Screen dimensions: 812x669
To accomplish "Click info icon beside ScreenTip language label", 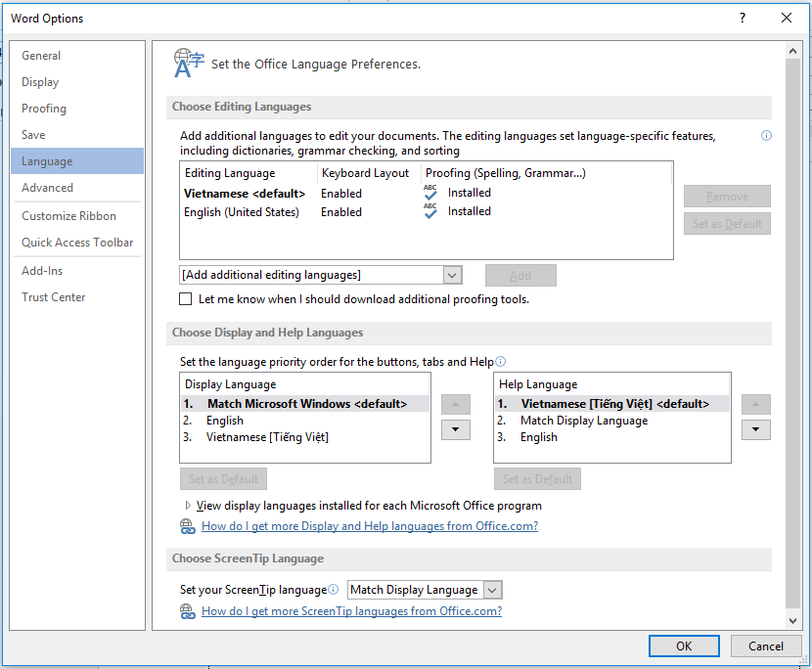I will coord(334,590).
